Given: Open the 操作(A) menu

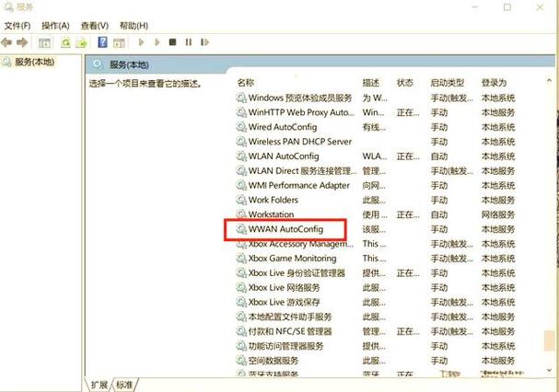Looking at the screenshot, I should [x=55, y=26].
